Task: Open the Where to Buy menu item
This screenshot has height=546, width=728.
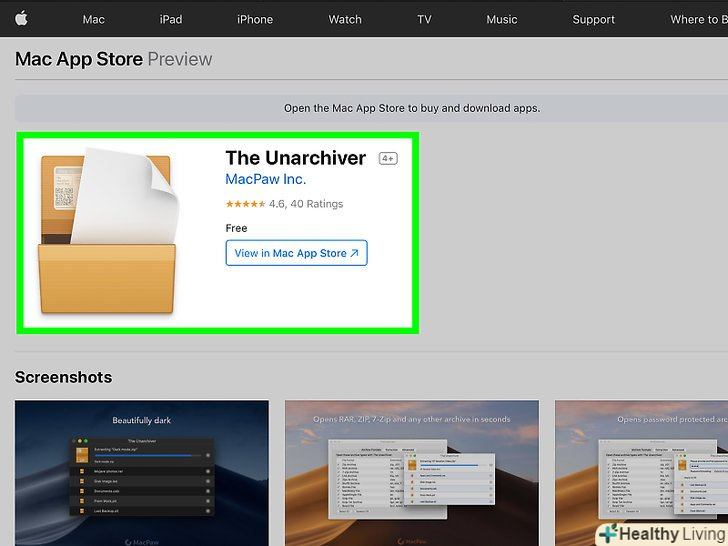Action: [699, 20]
